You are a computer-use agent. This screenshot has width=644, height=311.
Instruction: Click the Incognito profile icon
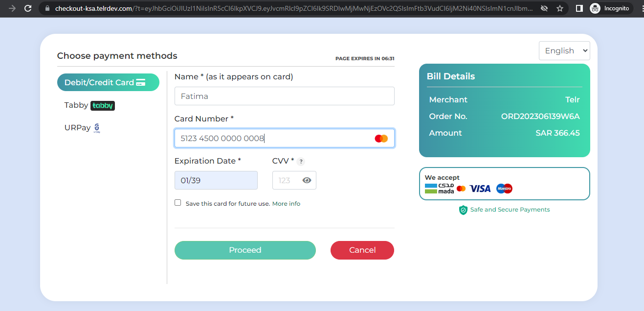[595, 8]
